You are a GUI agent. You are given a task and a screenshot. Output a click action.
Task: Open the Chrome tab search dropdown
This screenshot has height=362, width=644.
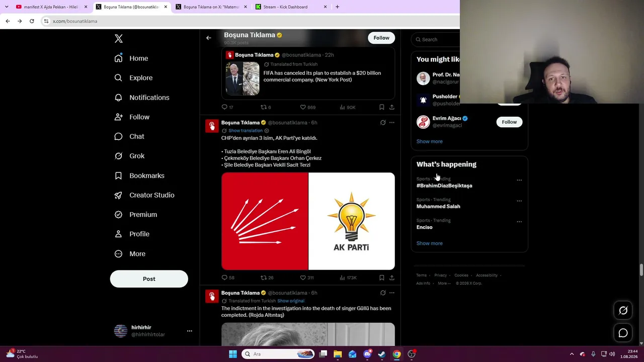(7, 7)
